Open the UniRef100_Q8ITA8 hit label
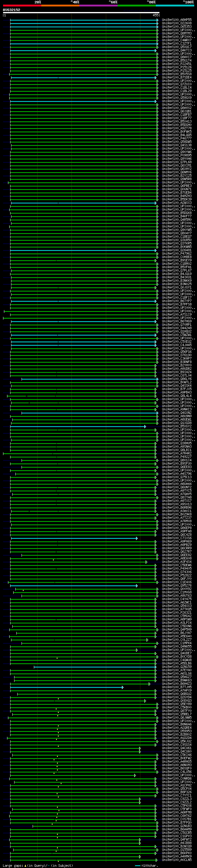This screenshot has width=197, height=868. pos(177,497)
